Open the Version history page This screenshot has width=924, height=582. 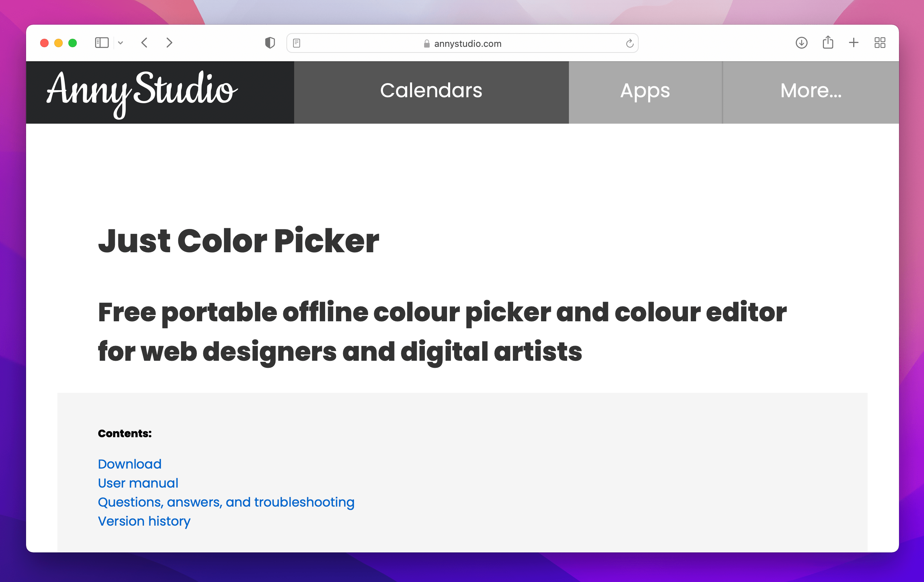144,521
